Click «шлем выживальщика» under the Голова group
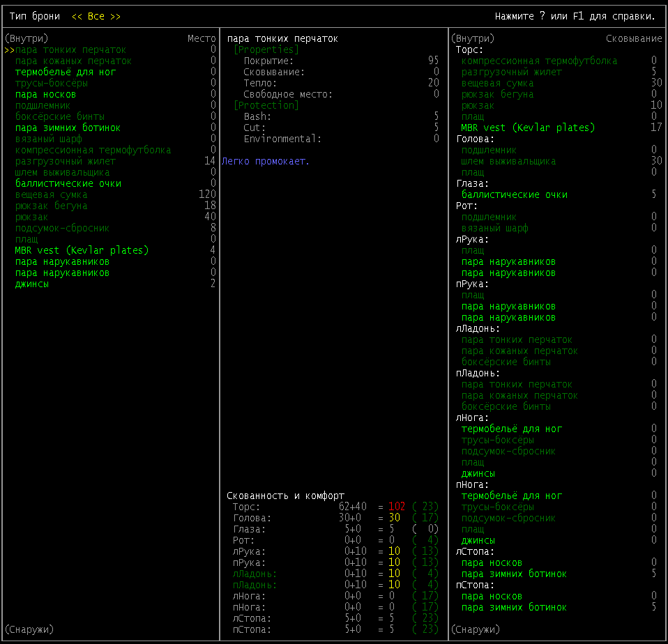The height and width of the screenshot is (644, 668). tap(508, 161)
